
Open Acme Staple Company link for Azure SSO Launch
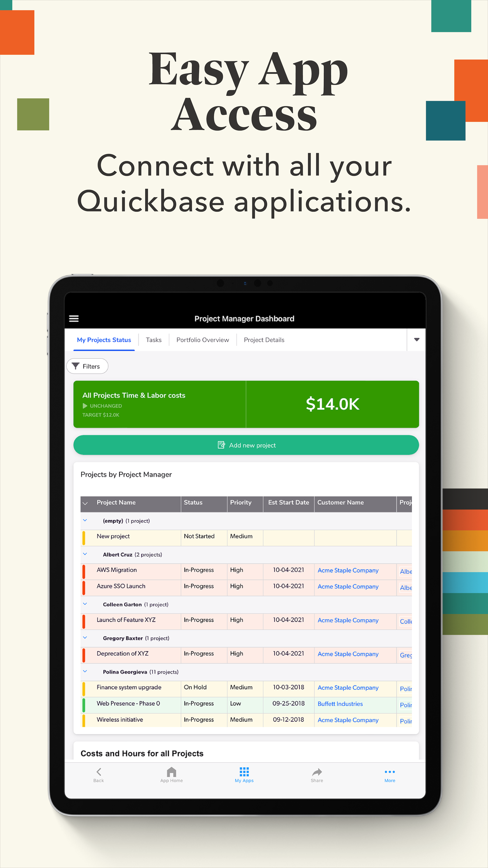(348, 586)
